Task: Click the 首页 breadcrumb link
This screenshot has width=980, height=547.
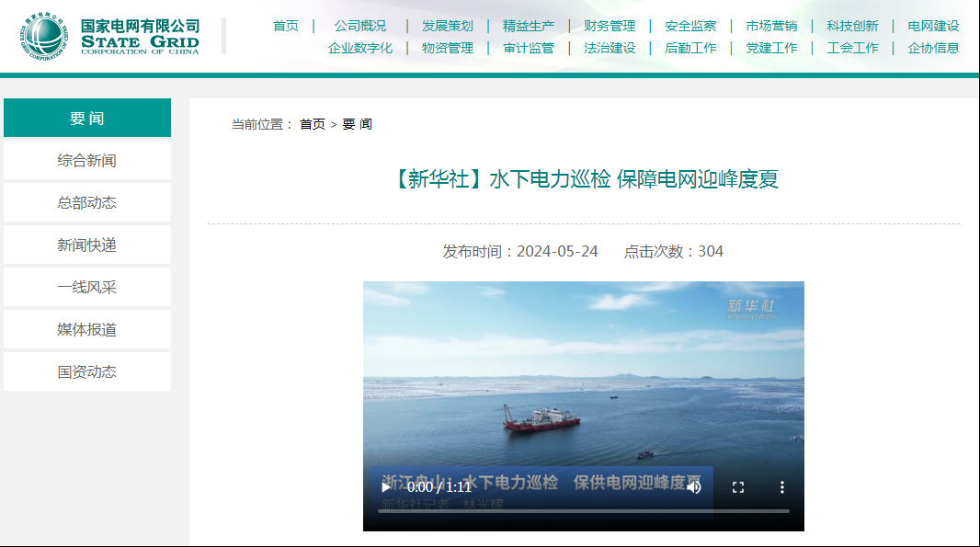Action: pyautogui.click(x=313, y=124)
